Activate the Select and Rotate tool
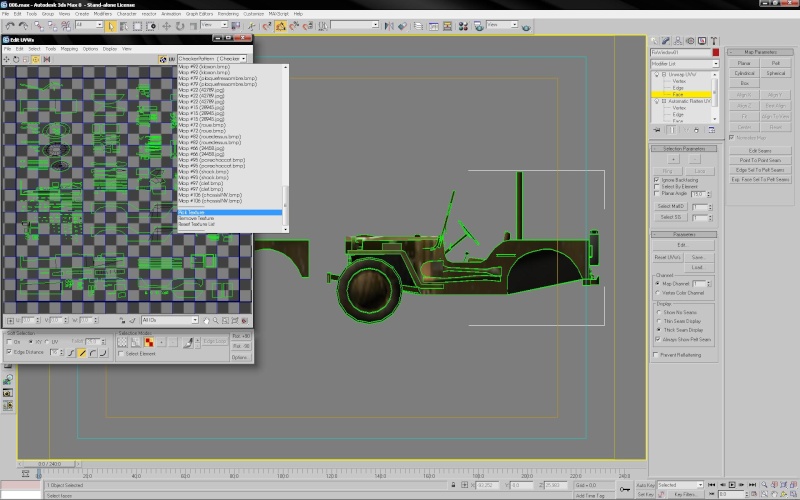 click(x=180, y=26)
